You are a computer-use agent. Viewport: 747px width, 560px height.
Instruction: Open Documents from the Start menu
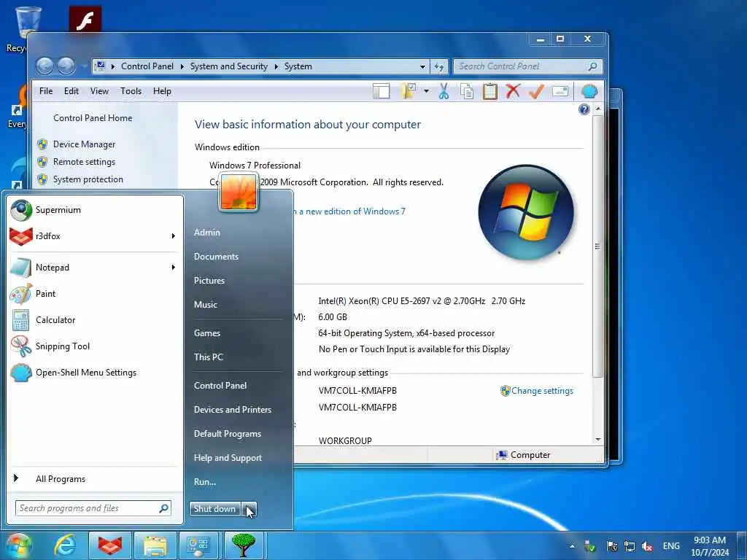216,256
